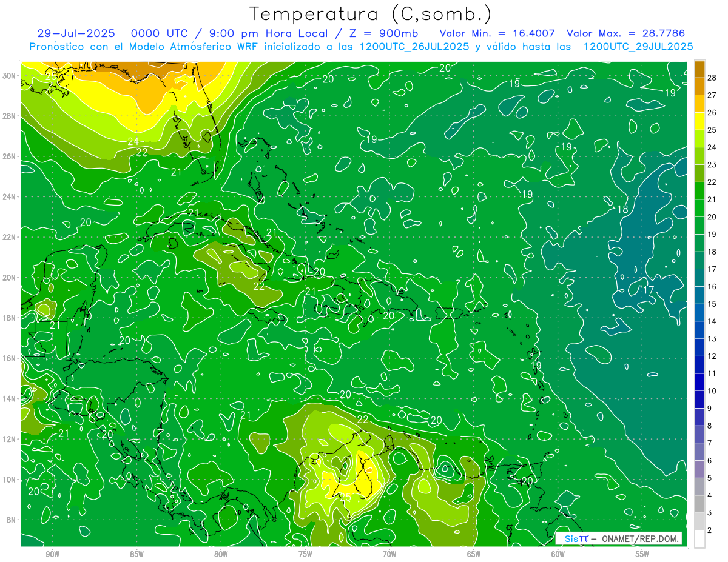
Task: Click the contour label 24 near Florida
Action: click(x=133, y=142)
